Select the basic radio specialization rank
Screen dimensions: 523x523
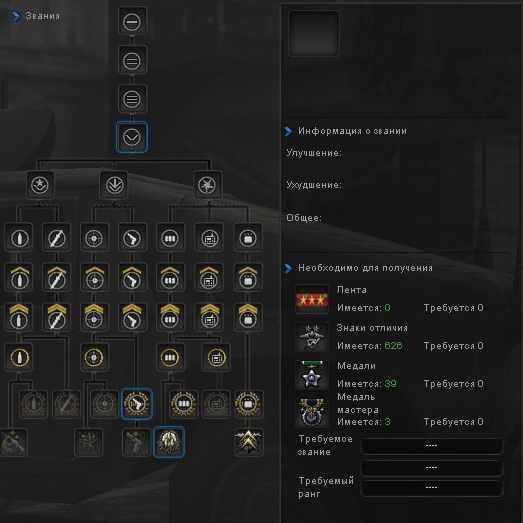[209, 238]
